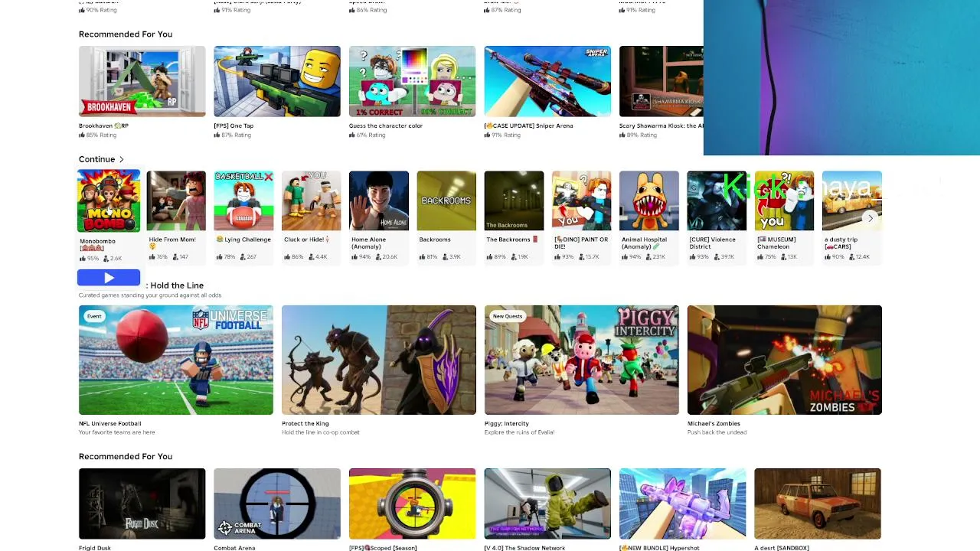Click the 'Hide From Mom!' title text
Viewport: 980px width, 551px height.
click(172, 240)
